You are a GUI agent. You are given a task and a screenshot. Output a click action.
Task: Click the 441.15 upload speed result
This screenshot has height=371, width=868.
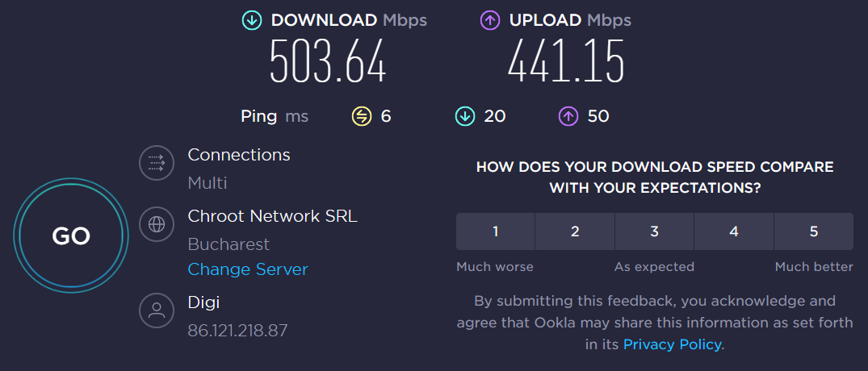pyautogui.click(x=566, y=63)
